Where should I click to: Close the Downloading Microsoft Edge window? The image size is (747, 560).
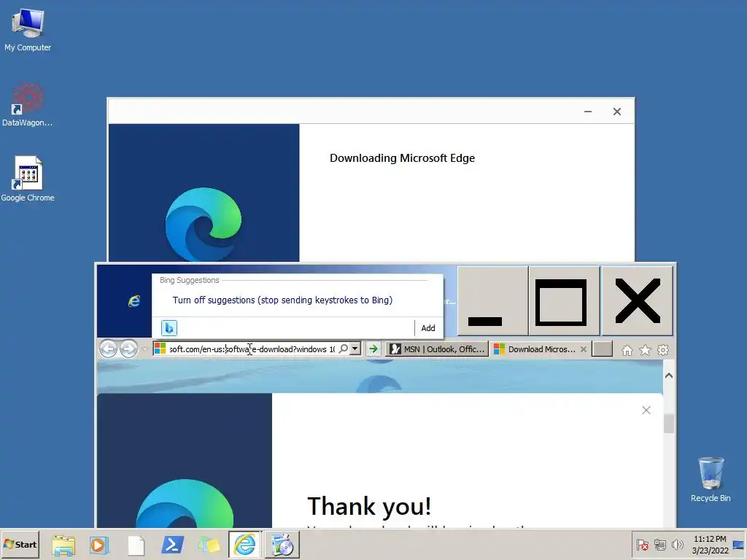tap(617, 112)
